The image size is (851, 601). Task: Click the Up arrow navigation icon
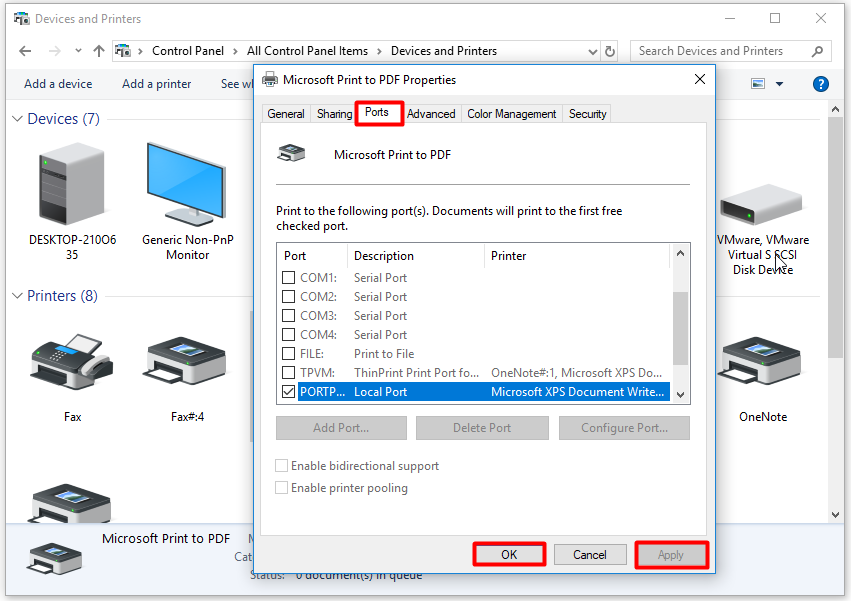click(98, 51)
